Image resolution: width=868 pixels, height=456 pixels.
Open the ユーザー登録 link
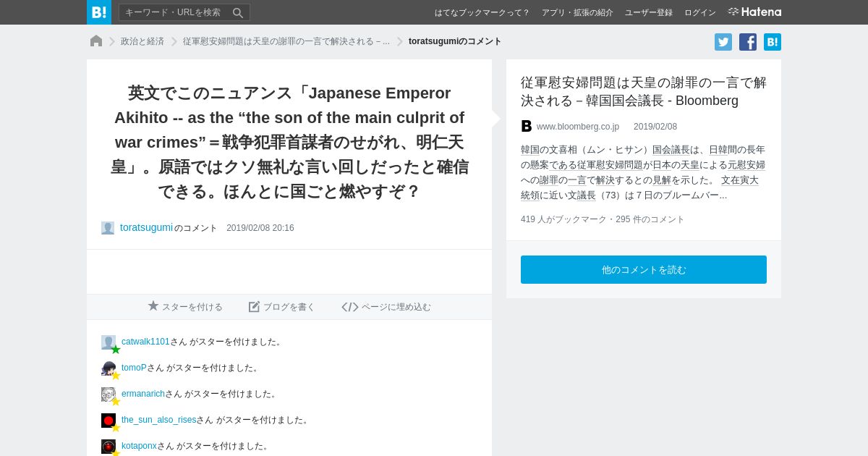pos(649,12)
